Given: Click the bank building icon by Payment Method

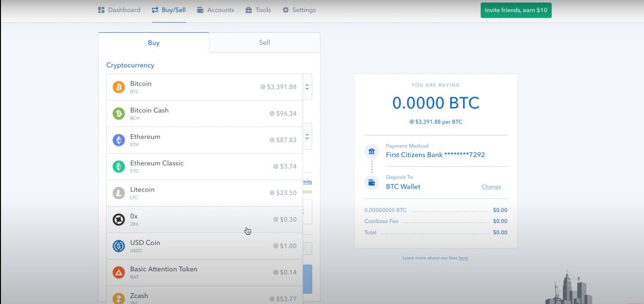Looking at the screenshot, I should coord(372,152).
